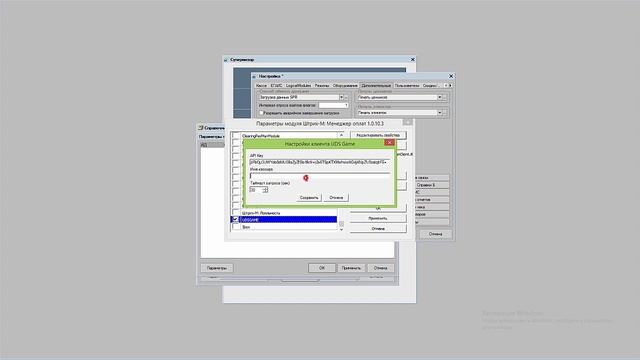Click the tab strip left scroll arrow

pyautogui.click(x=446, y=86)
